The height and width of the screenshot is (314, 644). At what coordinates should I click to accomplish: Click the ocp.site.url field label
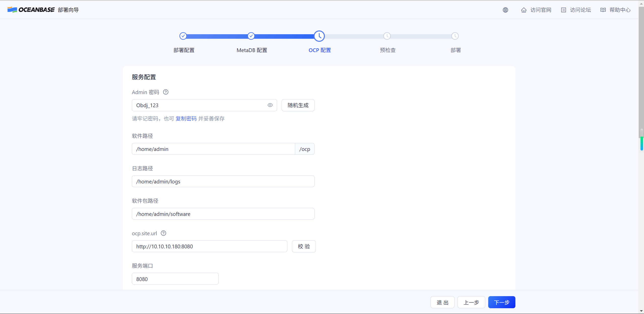click(x=144, y=233)
